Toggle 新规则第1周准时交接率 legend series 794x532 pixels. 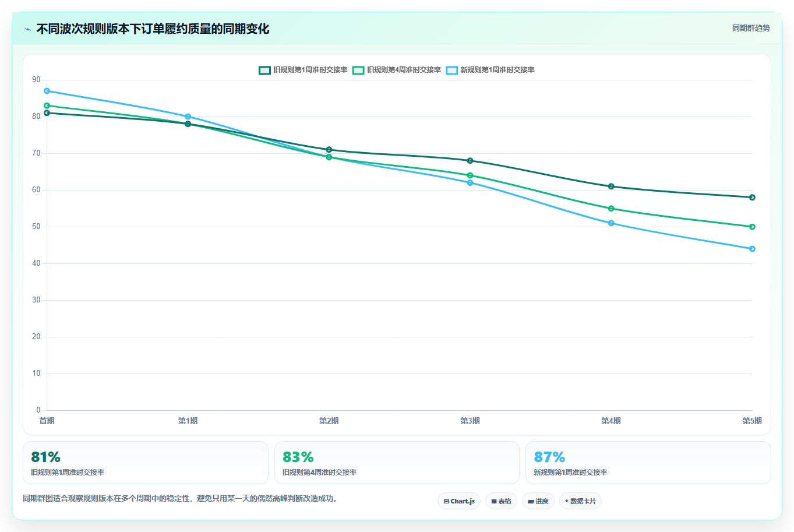point(490,70)
